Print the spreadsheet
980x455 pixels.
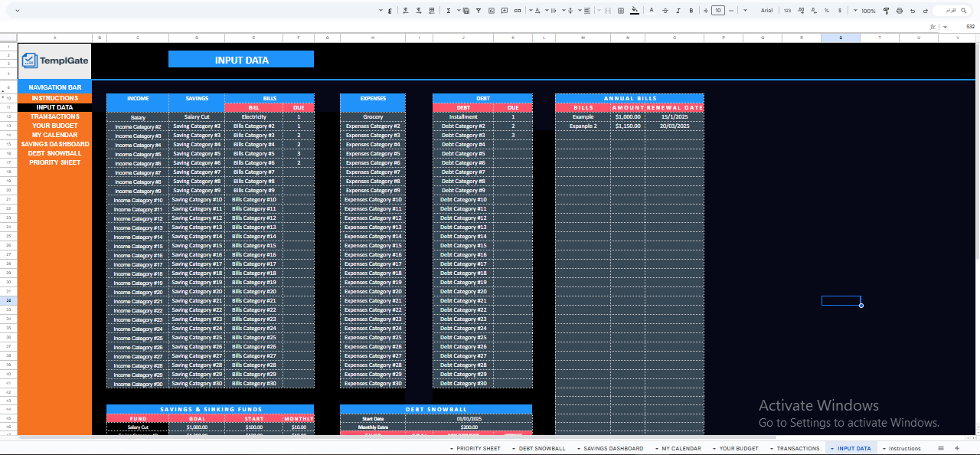(x=899, y=11)
